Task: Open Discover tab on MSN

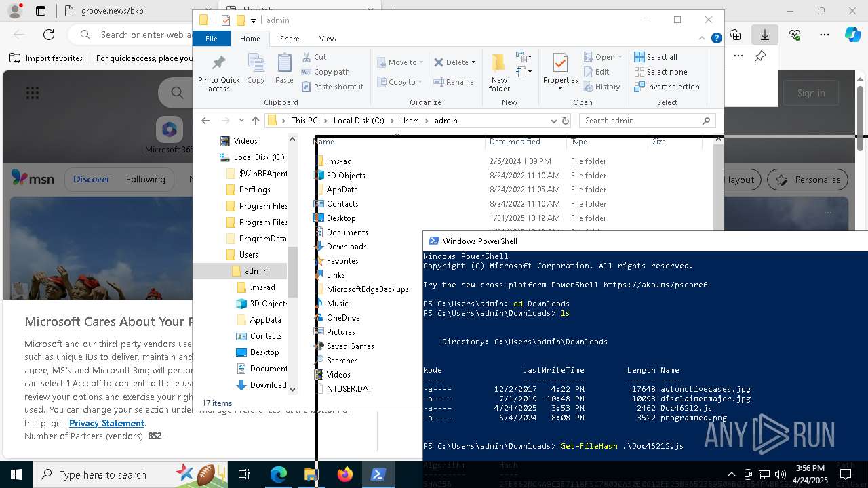Action: pos(92,179)
